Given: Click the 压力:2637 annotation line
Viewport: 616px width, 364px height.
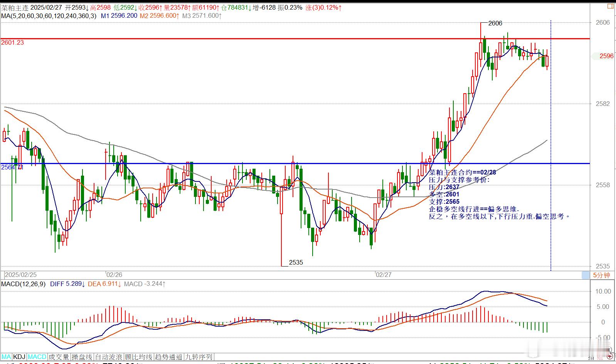Looking at the screenshot, I should (444, 187).
